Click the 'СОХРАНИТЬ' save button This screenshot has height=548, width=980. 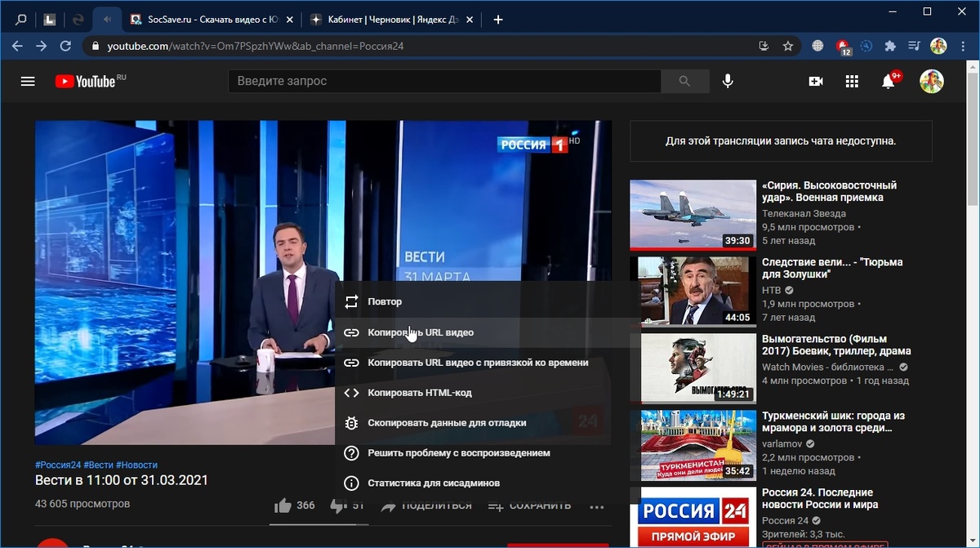pyautogui.click(x=529, y=506)
